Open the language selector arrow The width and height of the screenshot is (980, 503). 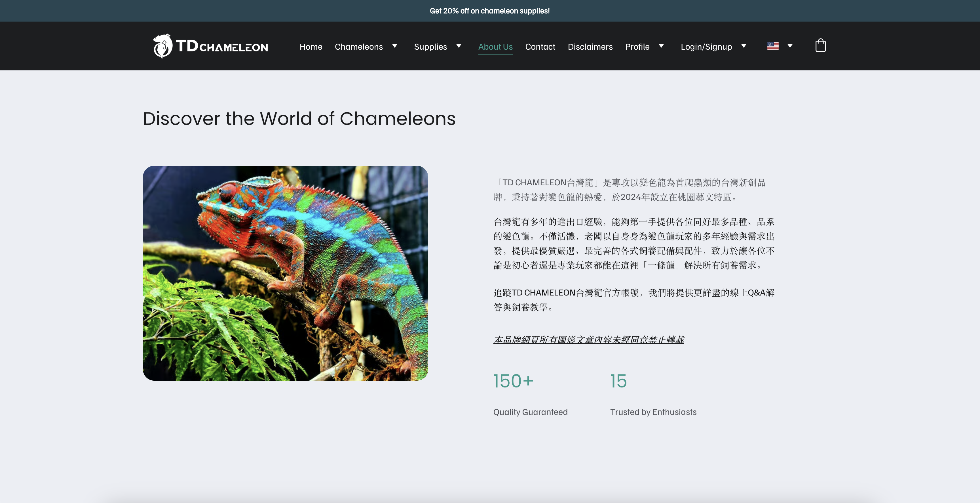(x=790, y=46)
